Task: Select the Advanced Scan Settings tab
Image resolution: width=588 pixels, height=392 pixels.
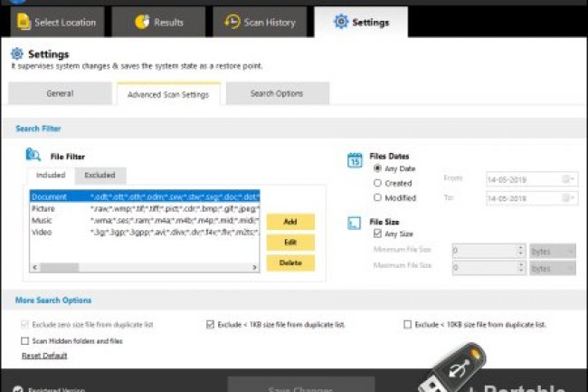Action: tap(168, 94)
